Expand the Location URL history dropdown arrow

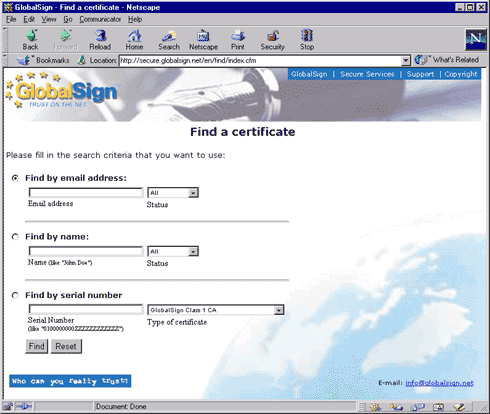(x=405, y=61)
